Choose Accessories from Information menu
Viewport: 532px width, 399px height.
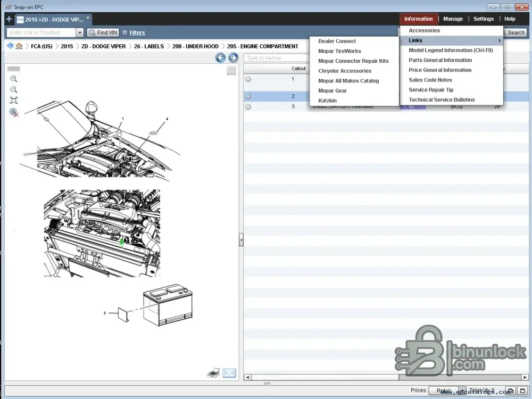coord(451,30)
